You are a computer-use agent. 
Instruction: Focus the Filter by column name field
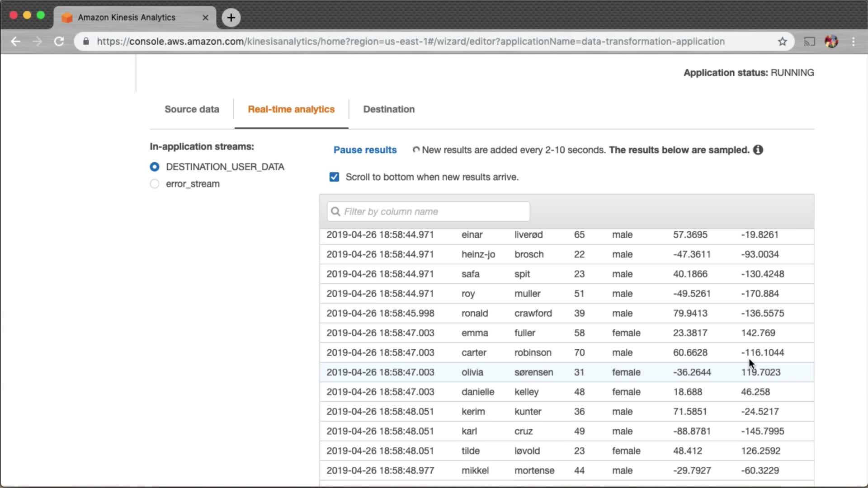[434, 211]
